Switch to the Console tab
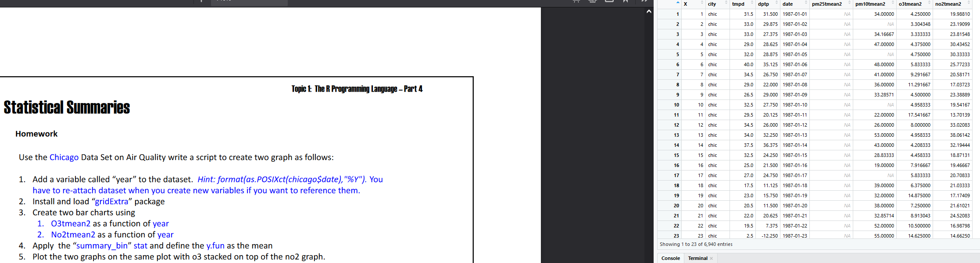The height and width of the screenshot is (263, 980). [x=671, y=258]
